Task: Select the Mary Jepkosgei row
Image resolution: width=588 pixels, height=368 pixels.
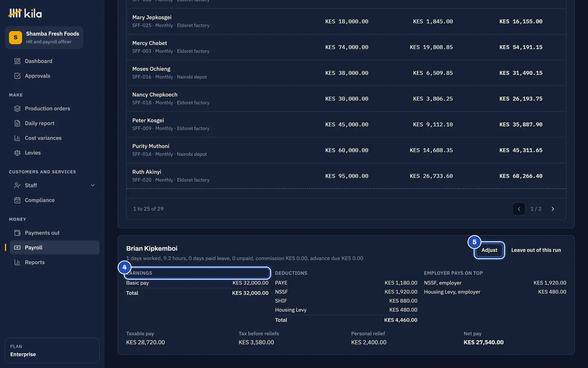Action: click(346, 21)
